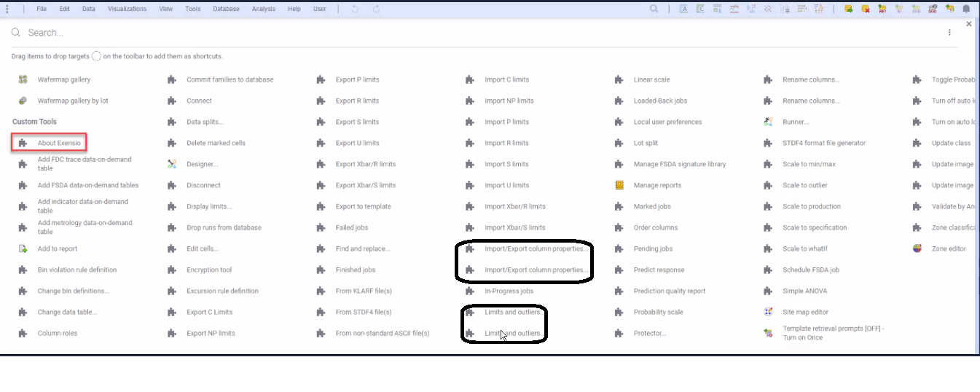Click the Manage reports icon
Viewport: 980px width, 392px height.
tap(619, 185)
